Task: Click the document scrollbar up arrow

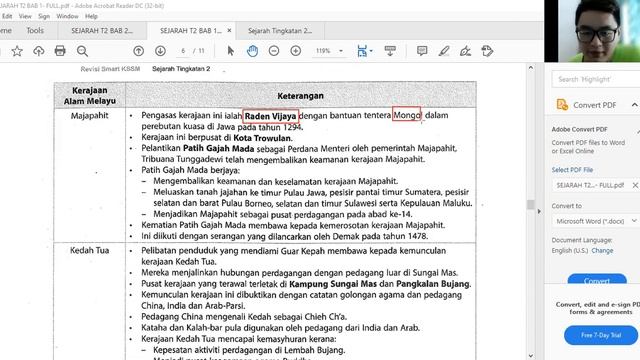Action: click(531, 68)
